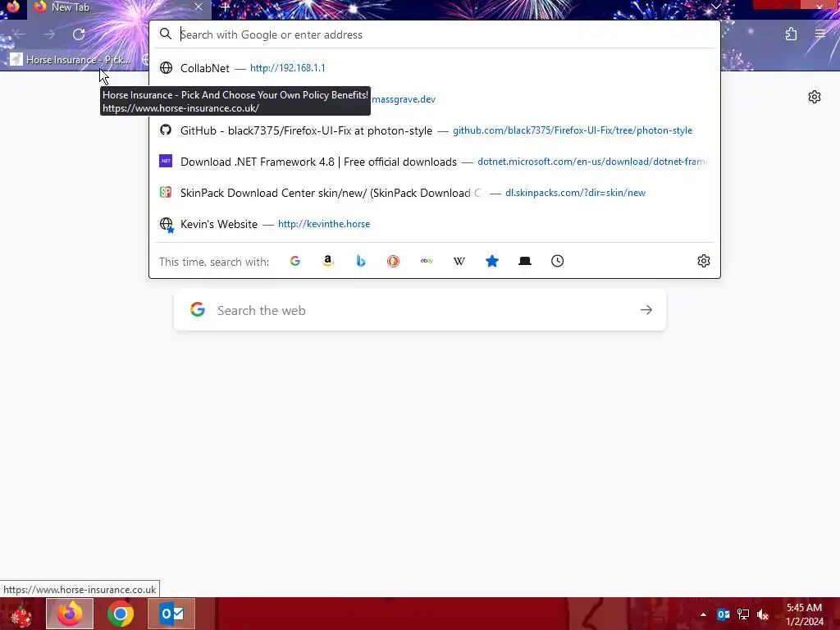This screenshot has width=840, height=630.
Task: Open Outlook from the taskbar
Action: [171, 614]
